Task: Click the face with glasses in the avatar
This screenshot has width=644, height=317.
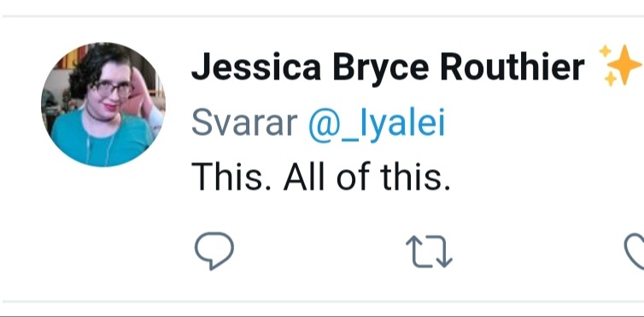Action: (x=112, y=91)
